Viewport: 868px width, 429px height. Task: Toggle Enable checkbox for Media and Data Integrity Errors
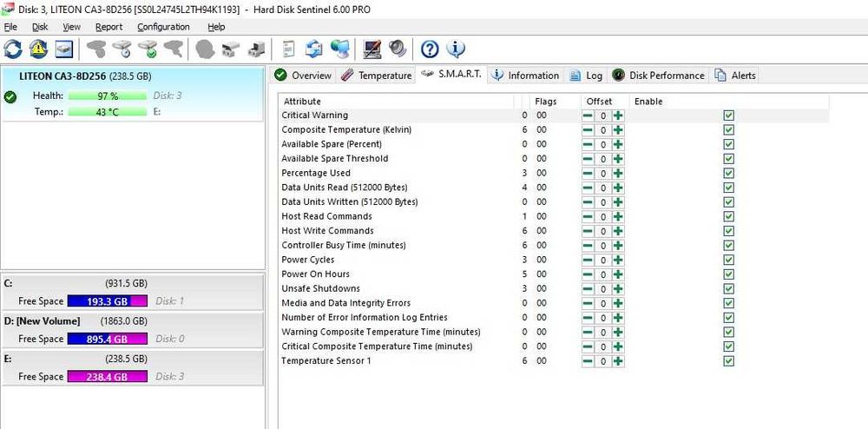coord(728,303)
